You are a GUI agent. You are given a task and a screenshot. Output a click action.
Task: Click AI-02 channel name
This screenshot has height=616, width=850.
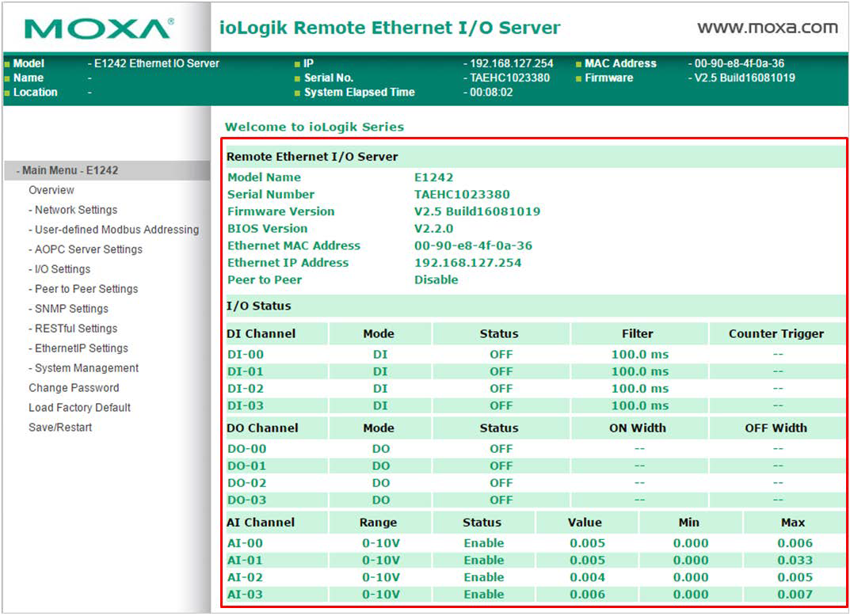click(245, 577)
